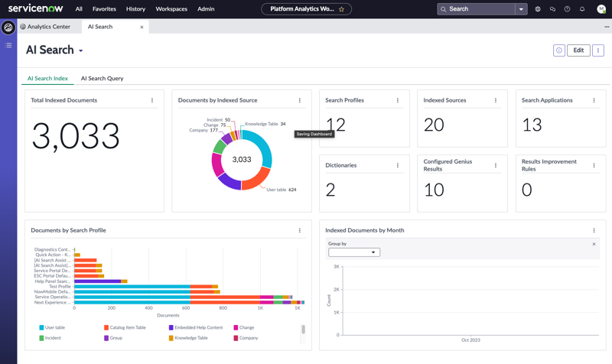Toggle Company series in bar chart legend
The height and width of the screenshot is (364, 612).
point(246,338)
